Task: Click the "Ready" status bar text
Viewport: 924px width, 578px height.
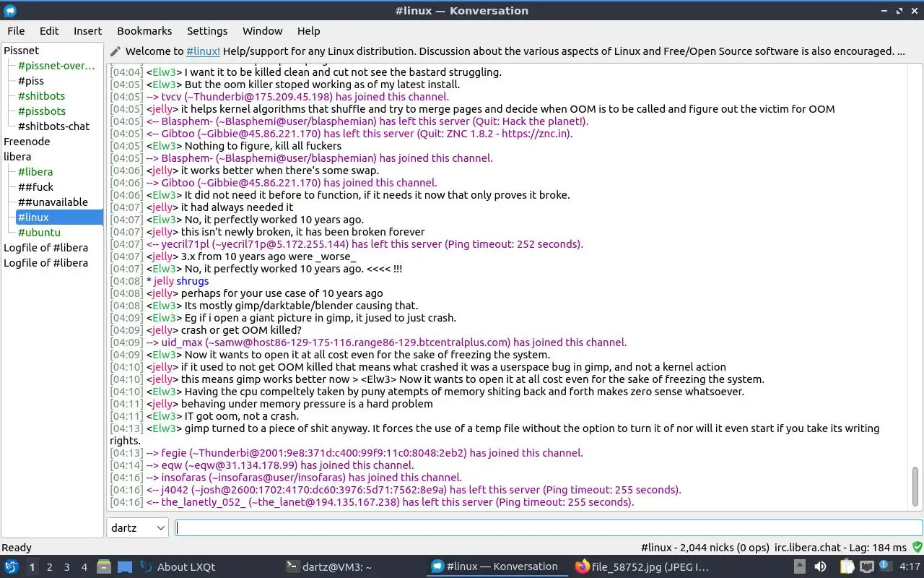Action: [x=17, y=548]
